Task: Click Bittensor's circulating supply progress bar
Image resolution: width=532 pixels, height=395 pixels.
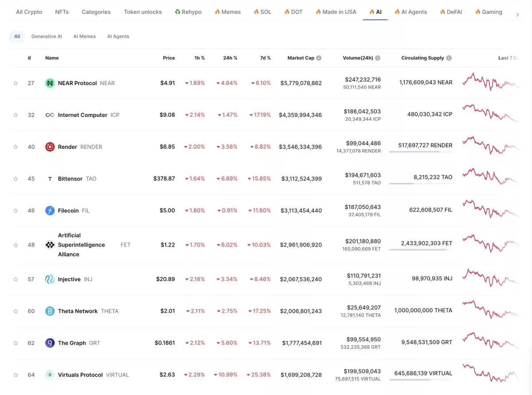Action: click(421, 184)
